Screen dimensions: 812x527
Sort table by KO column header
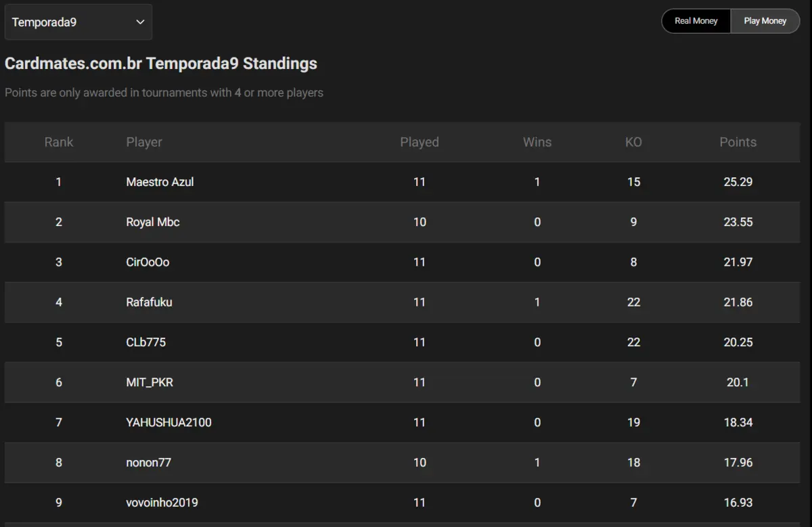633,142
